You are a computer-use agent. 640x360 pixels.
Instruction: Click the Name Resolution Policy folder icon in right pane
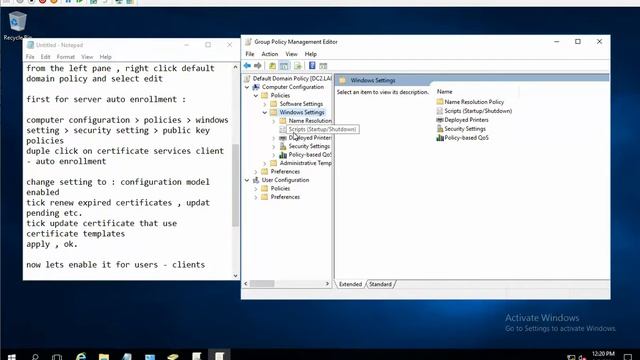pos(440,102)
